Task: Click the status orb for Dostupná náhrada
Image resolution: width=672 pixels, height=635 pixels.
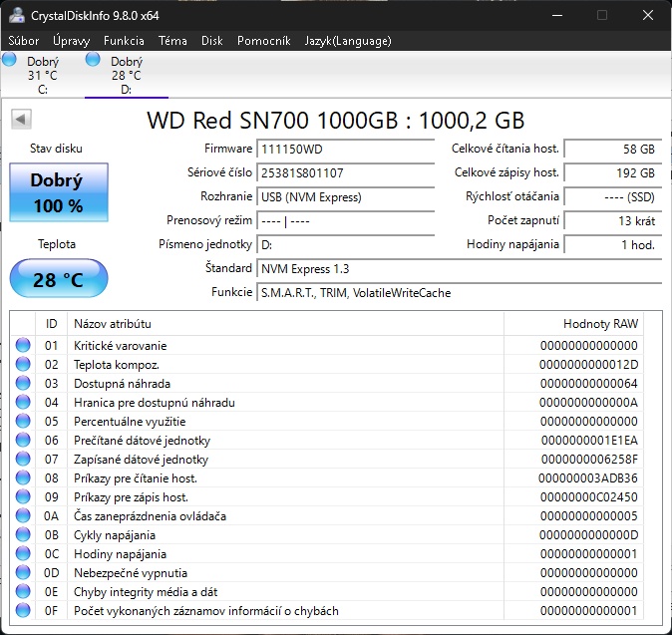Action: click(23, 383)
